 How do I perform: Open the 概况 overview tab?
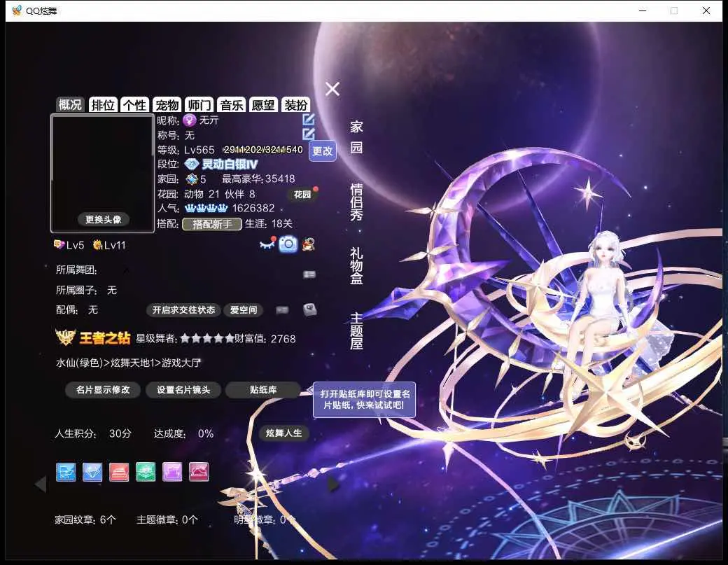click(x=70, y=105)
